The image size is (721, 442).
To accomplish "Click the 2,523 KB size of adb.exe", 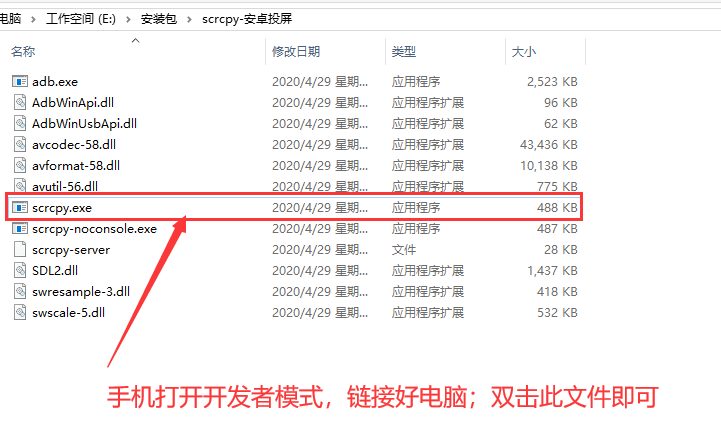I will click(552, 82).
